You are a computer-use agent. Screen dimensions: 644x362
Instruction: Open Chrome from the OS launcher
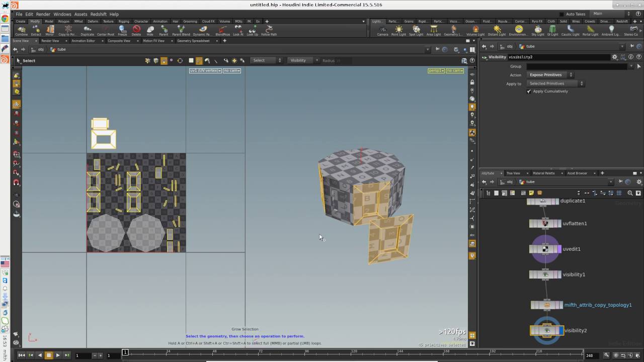(5, 19)
